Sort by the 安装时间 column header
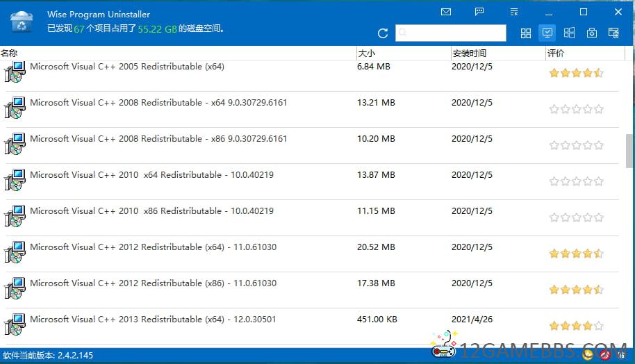 tap(469, 53)
